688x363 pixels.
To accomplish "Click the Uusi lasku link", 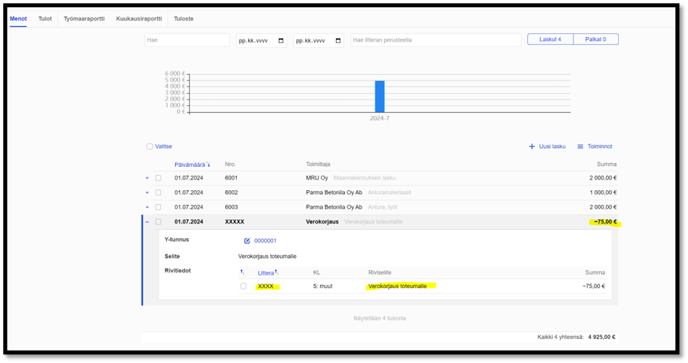I will (552, 147).
